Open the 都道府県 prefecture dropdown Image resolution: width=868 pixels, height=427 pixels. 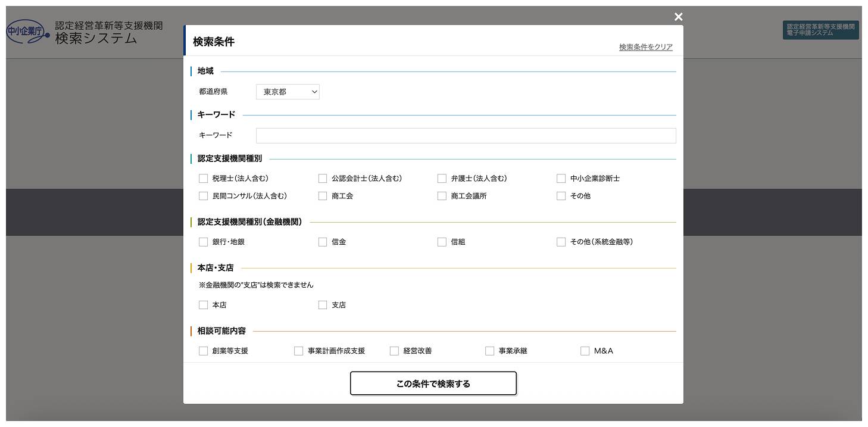288,92
